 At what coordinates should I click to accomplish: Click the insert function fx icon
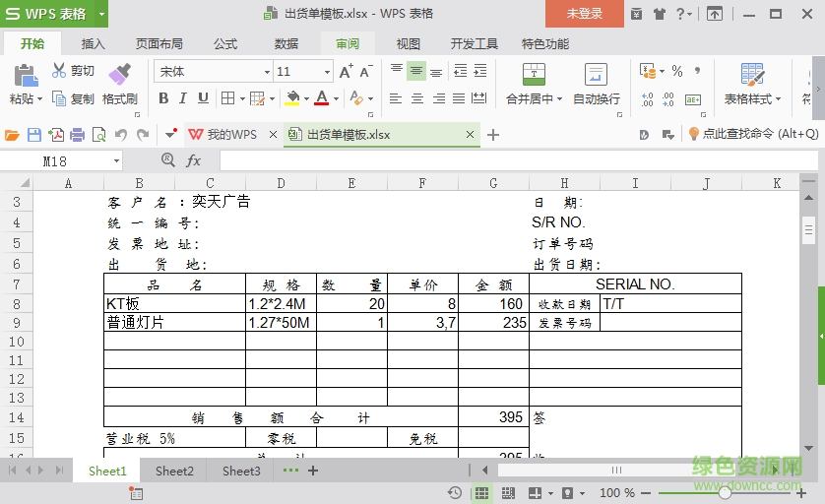pyautogui.click(x=194, y=160)
